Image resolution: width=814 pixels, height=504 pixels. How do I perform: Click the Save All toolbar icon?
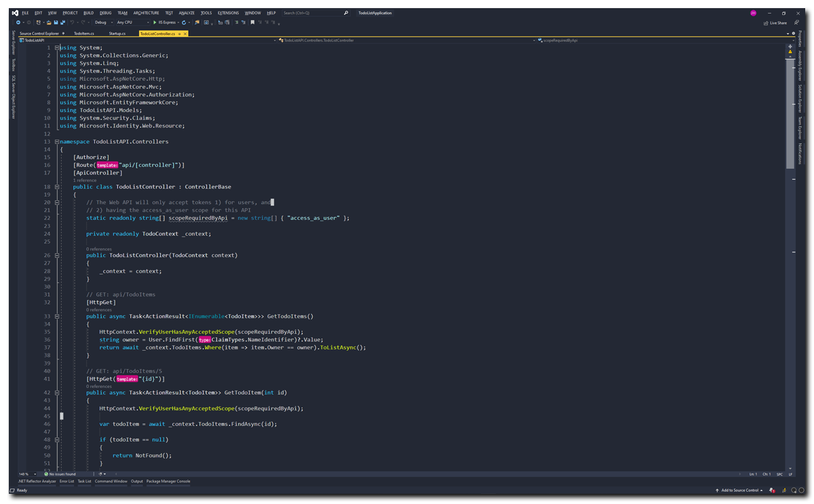(x=62, y=22)
